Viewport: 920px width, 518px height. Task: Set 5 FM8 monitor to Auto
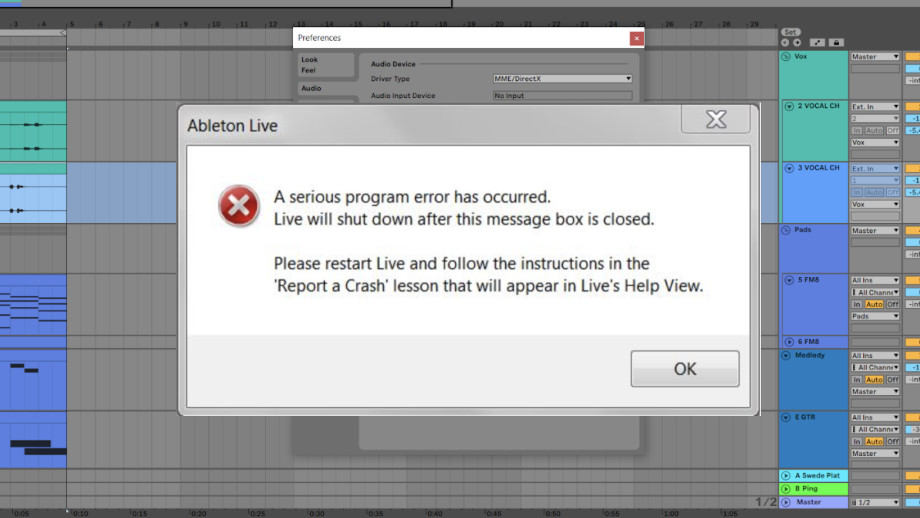click(874, 304)
